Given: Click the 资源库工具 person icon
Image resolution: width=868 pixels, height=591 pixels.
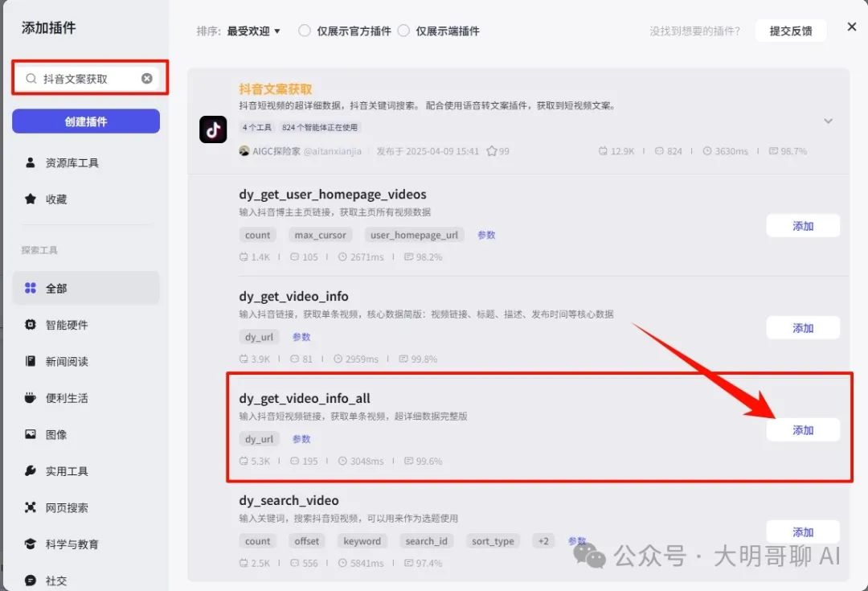Looking at the screenshot, I should point(31,162).
